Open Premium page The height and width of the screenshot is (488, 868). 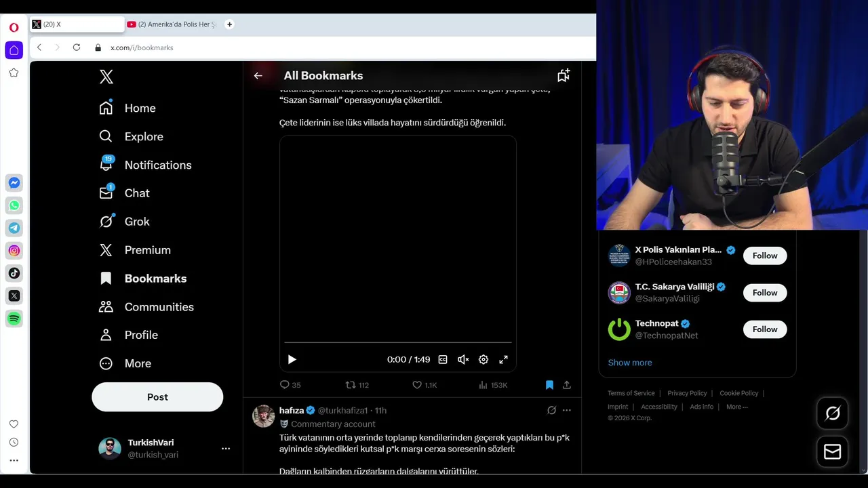point(135,250)
